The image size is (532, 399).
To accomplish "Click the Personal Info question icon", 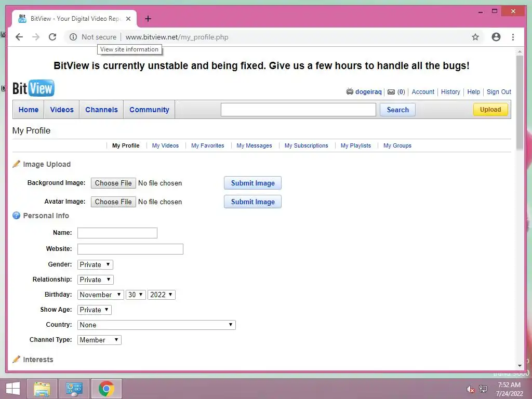I will 16,216.
